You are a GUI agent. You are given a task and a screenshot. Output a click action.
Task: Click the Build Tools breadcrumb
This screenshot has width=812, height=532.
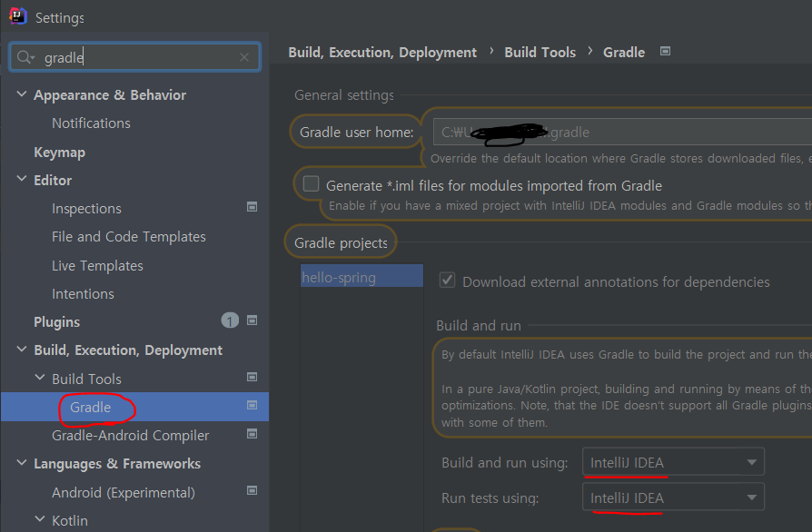(540, 53)
